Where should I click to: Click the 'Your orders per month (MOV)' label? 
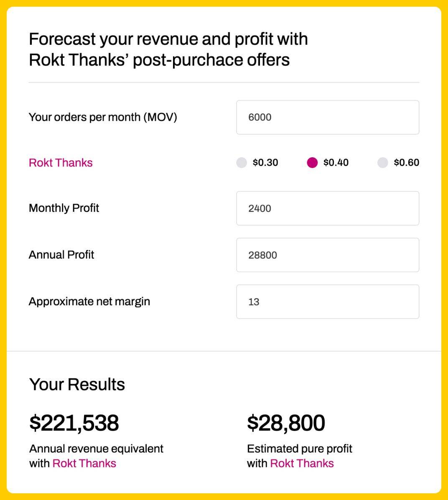[x=103, y=117]
